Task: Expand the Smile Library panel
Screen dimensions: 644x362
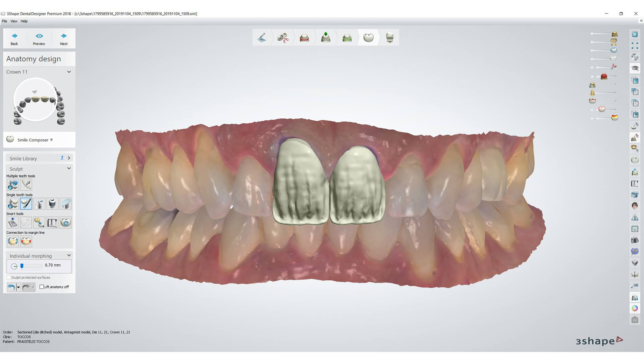Action: point(69,158)
